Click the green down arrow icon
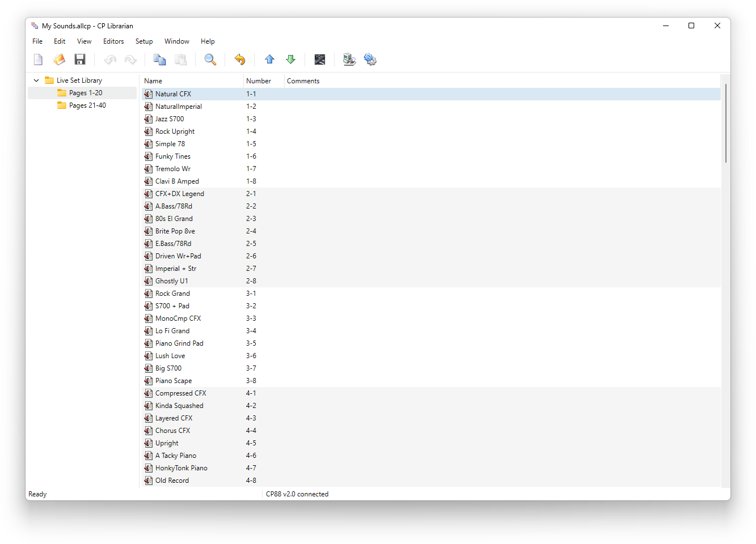 pyautogui.click(x=290, y=59)
